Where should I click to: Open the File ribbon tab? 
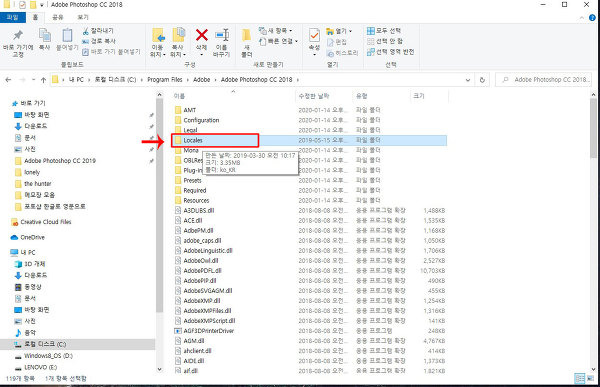(x=13, y=17)
